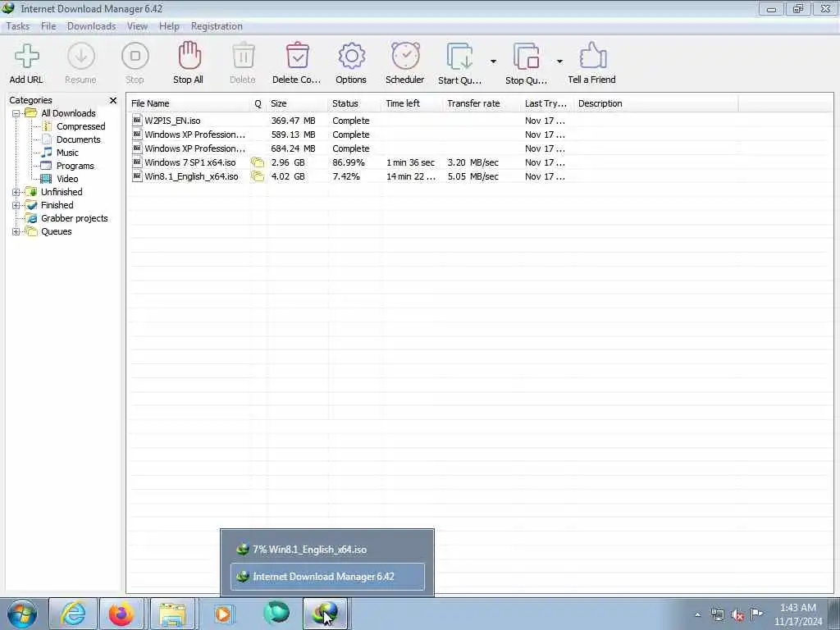Open Internet Explorer from taskbar
The width and height of the screenshot is (840, 630).
(73, 614)
